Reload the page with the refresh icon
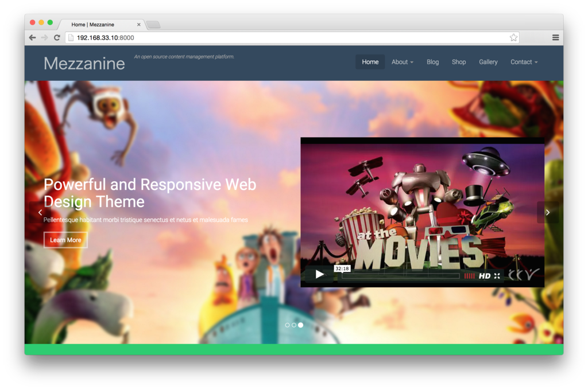The image size is (588, 390). [57, 37]
